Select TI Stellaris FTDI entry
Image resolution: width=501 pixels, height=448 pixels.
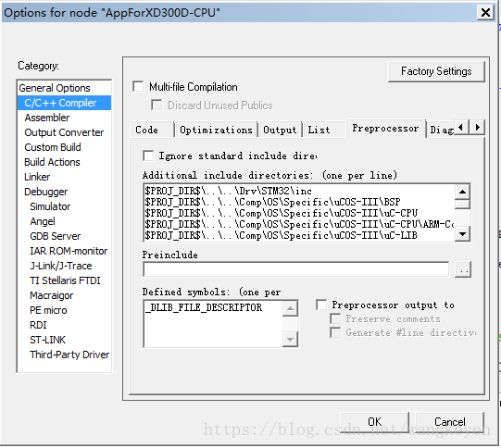65,280
